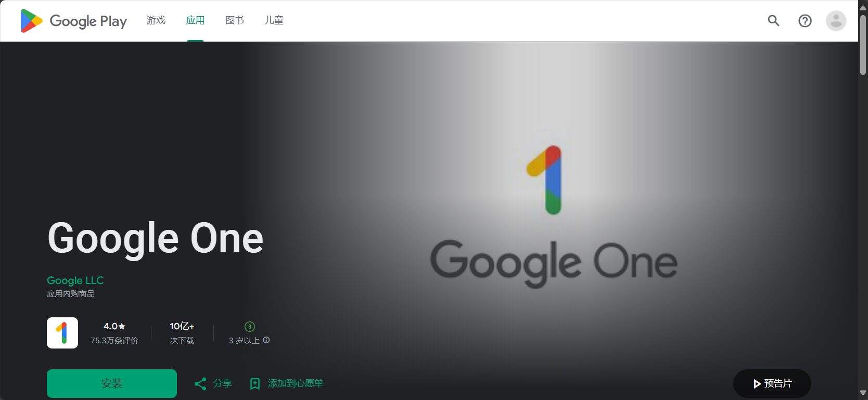
Task: Click the scrollbar up arrow
Action: coord(863,7)
